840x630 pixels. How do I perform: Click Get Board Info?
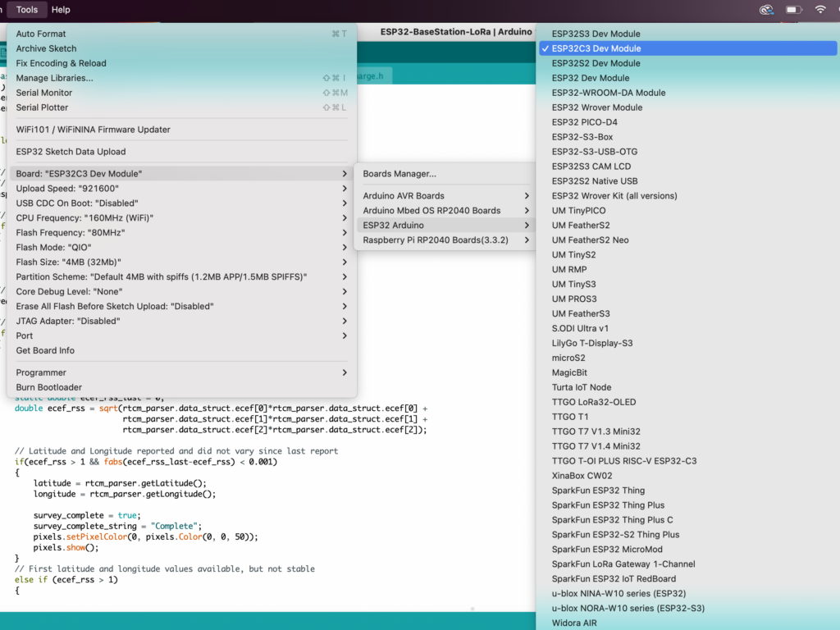tap(181, 350)
